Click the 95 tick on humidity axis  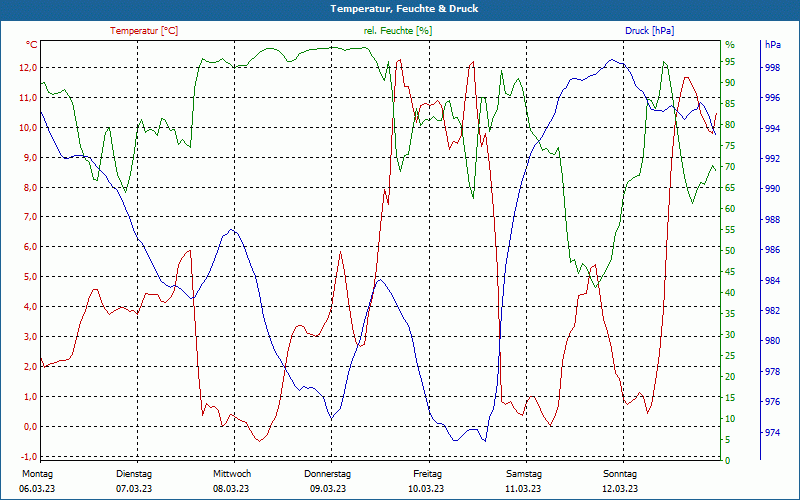pyautogui.click(x=730, y=62)
